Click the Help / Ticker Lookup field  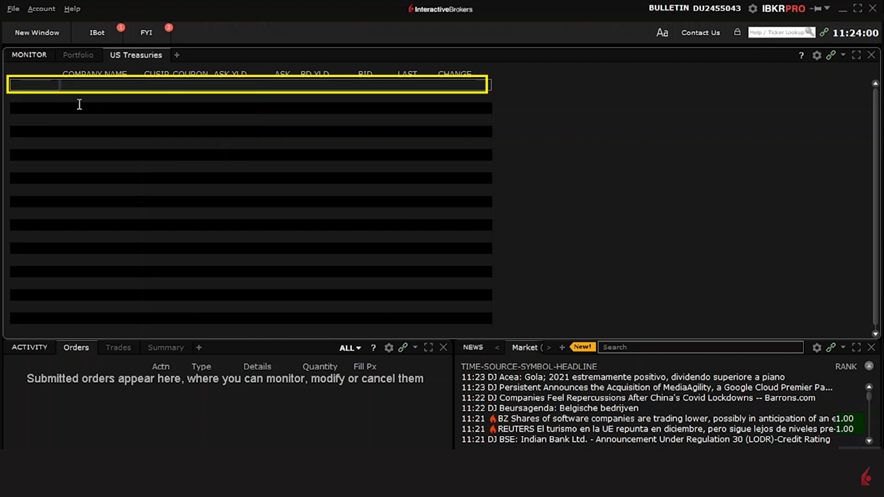tap(776, 33)
